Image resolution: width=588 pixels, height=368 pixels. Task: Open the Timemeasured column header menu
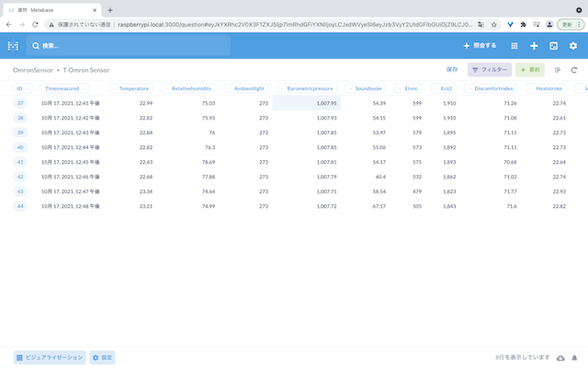point(65,88)
